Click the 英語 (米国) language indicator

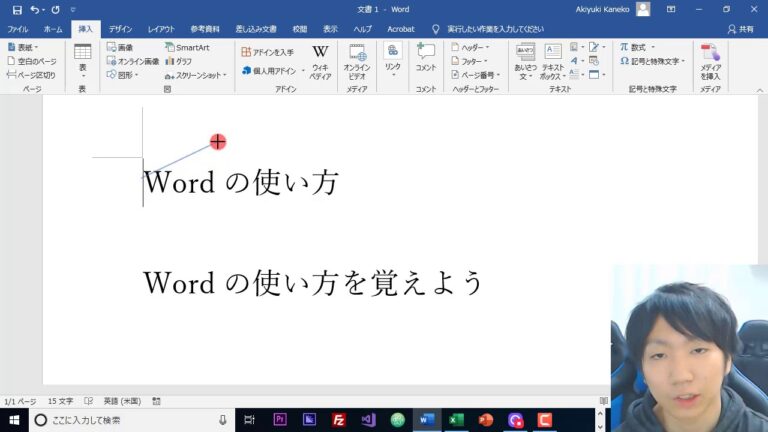[122, 401]
